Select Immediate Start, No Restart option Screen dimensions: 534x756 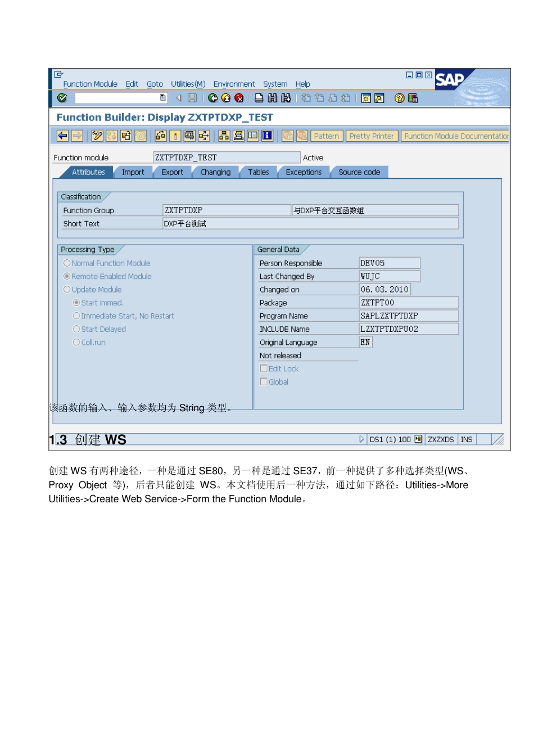click(76, 316)
